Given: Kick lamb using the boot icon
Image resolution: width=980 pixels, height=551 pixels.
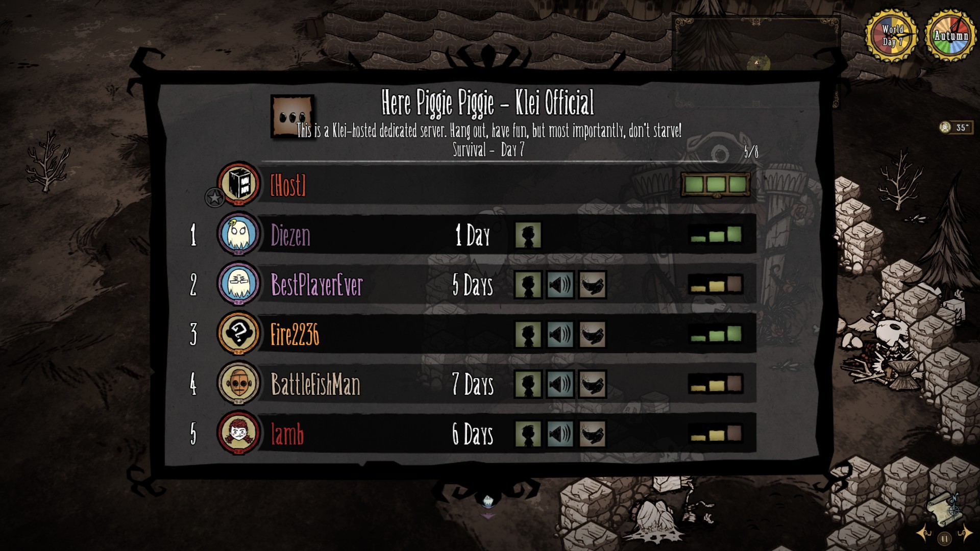Looking at the screenshot, I should pos(593,434).
